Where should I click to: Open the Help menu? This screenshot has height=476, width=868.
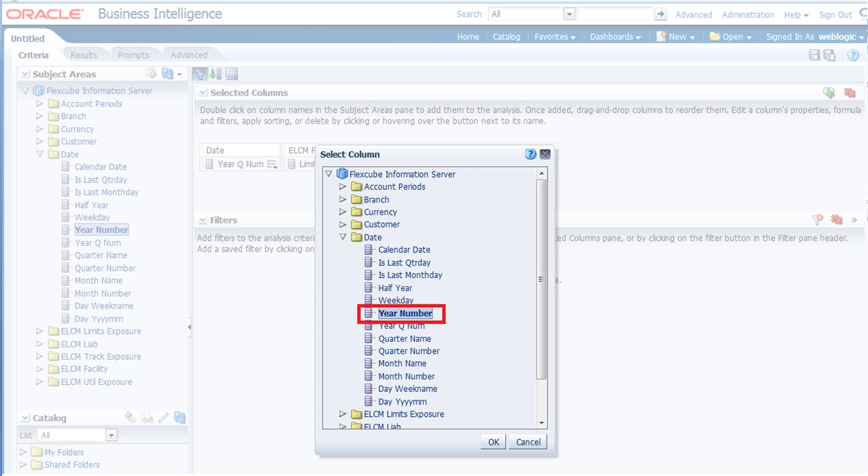click(x=796, y=15)
